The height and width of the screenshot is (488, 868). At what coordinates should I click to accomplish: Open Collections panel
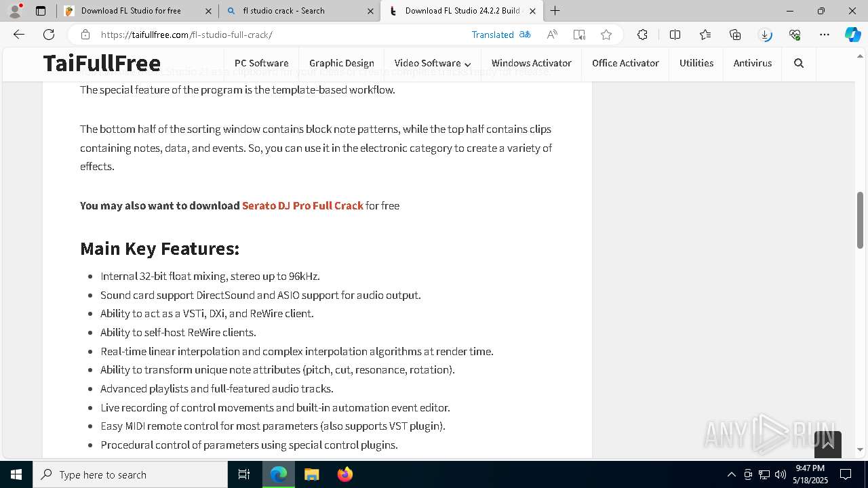point(735,35)
